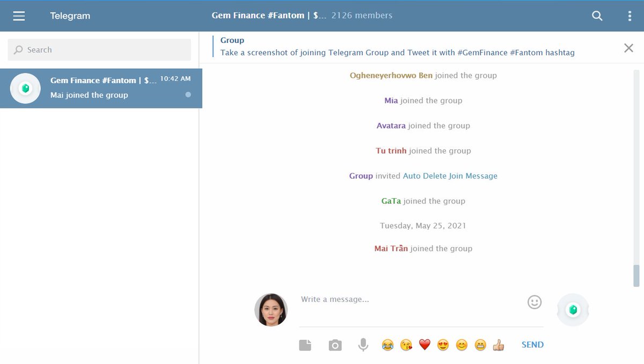Image resolution: width=644 pixels, height=364 pixels.
Task: Click the sidebar Search box
Action: [x=99, y=50]
